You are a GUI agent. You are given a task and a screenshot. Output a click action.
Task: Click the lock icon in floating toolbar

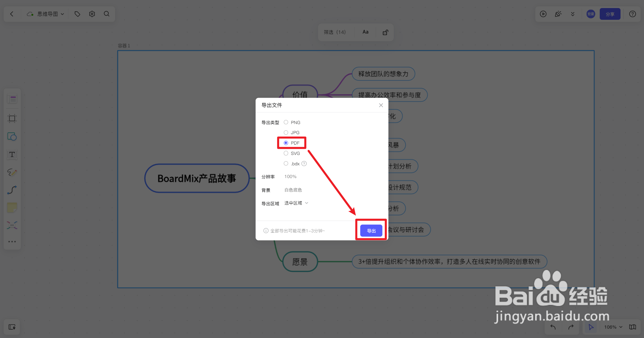[385, 32]
